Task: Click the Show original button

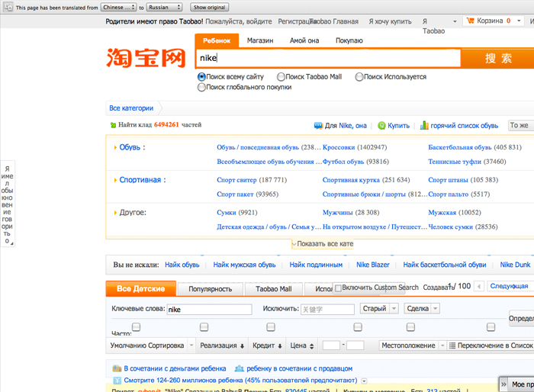Action: 209,7
